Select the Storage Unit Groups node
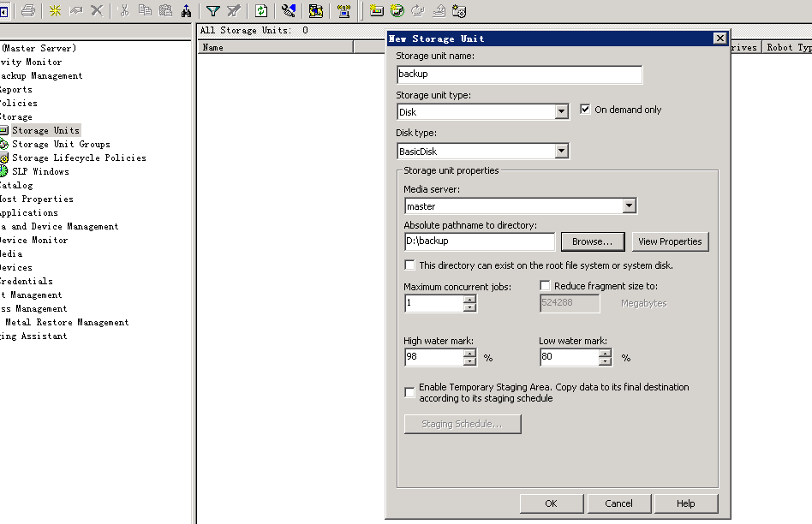Viewport: 812px width, 524px height. click(60, 144)
